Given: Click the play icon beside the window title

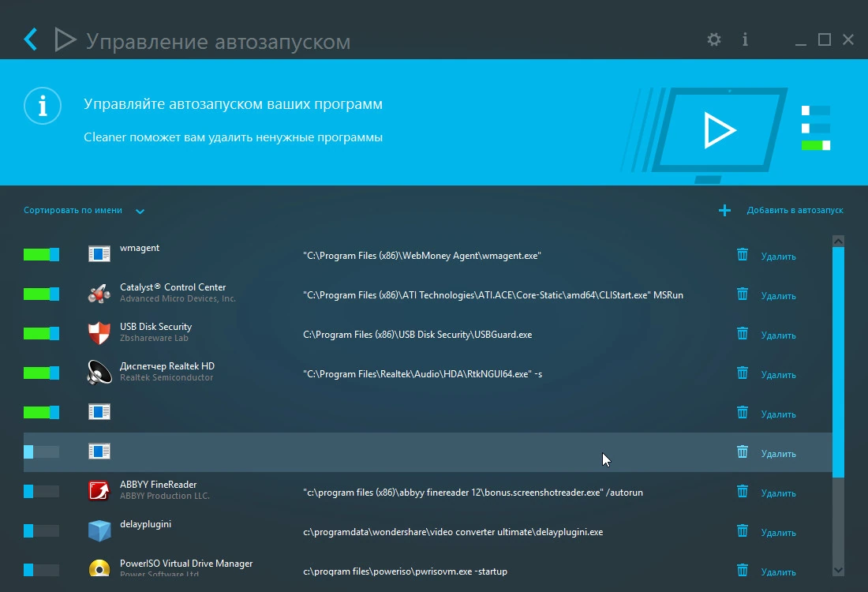Looking at the screenshot, I should (x=65, y=40).
